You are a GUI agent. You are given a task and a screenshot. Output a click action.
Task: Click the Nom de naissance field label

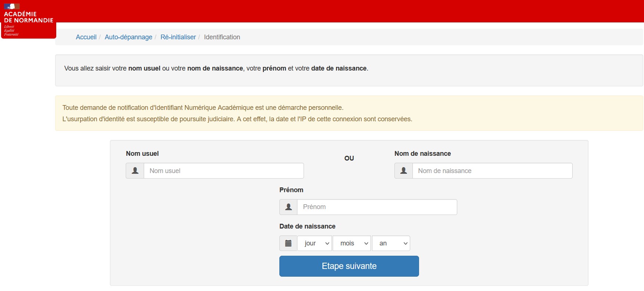423,154
